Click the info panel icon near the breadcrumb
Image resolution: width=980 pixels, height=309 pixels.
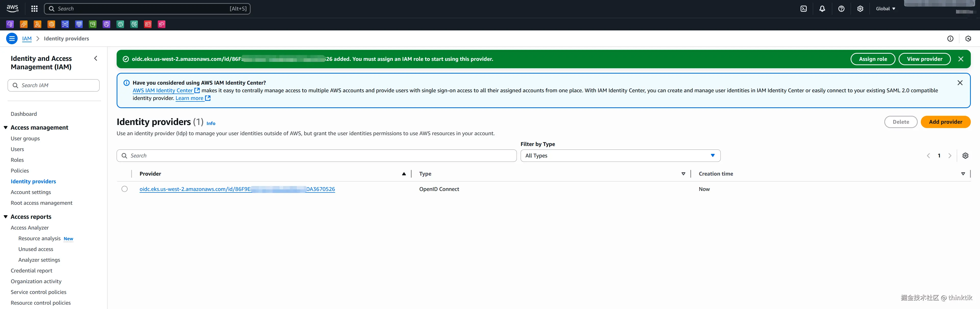click(x=950, y=39)
